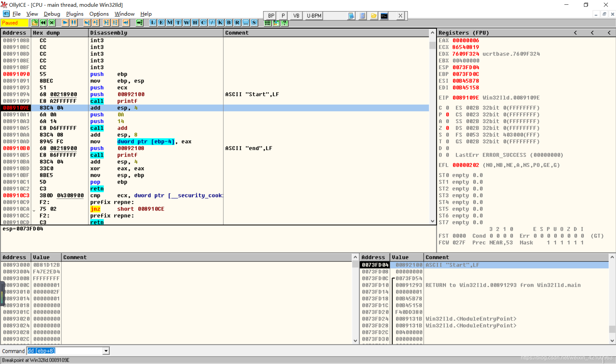
Task: Restart the debugged program
Action: (x=43, y=23)
